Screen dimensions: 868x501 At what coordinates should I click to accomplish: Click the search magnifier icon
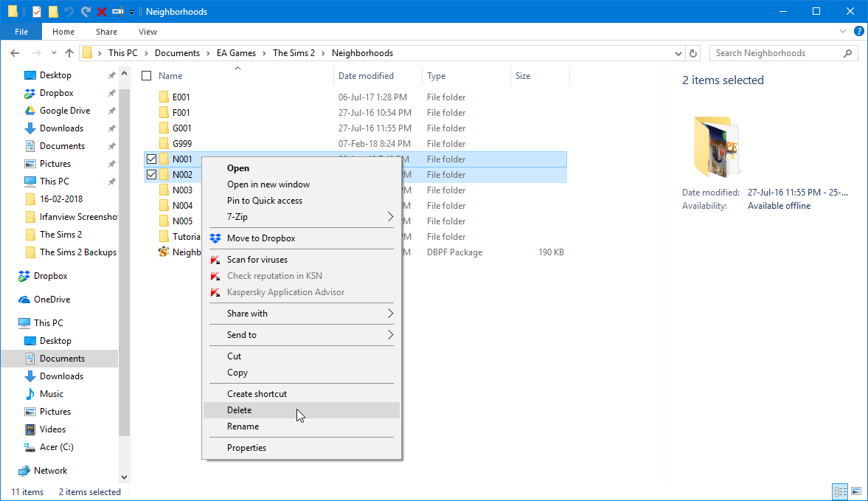point(847,53)
